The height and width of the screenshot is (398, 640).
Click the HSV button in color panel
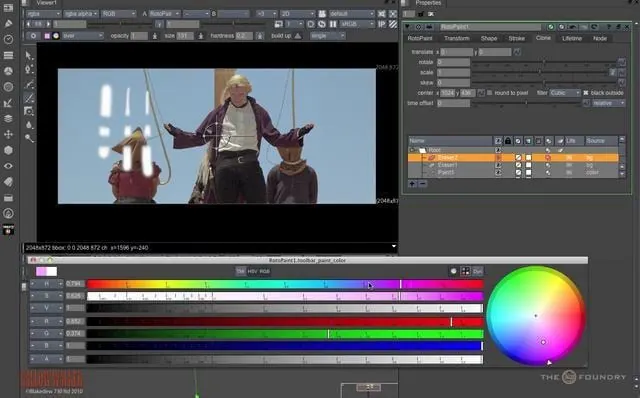[x=253, y=271]
